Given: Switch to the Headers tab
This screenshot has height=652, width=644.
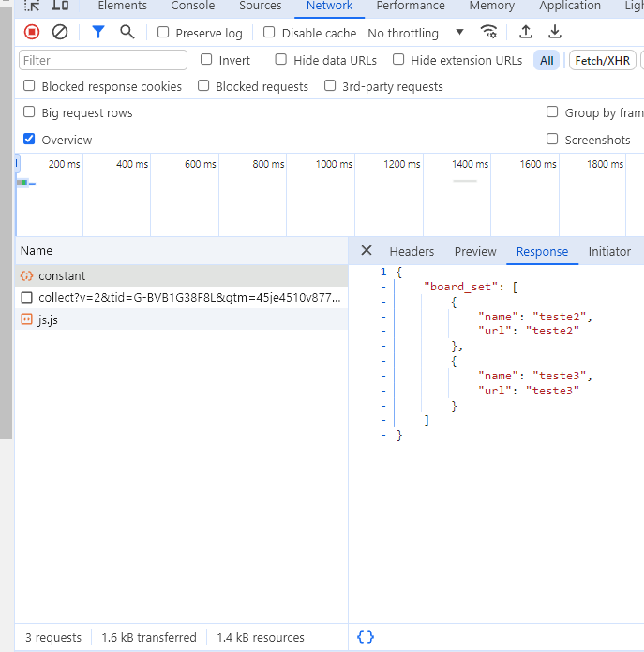Looking at the screenshot, I should pyautogui.click(x=412, y=252).
